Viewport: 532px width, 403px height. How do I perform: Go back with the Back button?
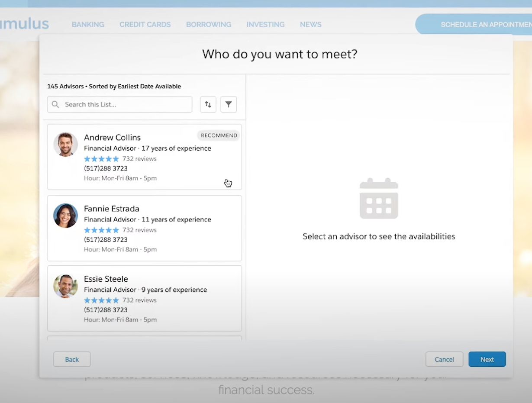[x=72, y=359]
